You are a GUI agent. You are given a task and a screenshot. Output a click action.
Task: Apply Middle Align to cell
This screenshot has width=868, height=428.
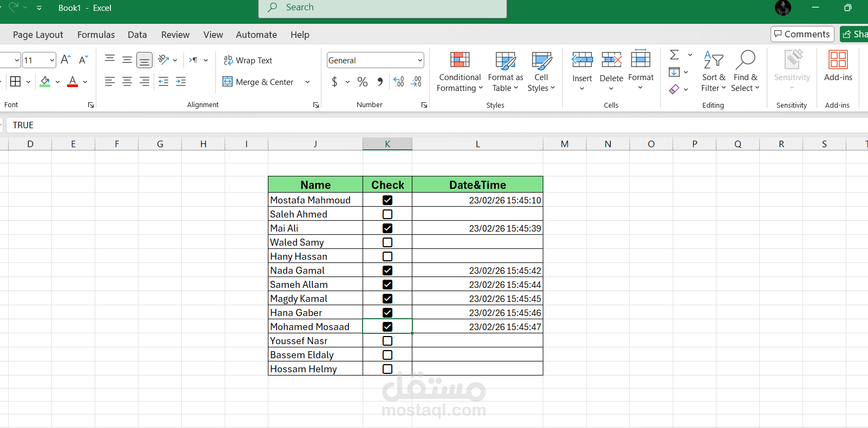(127, 60)
